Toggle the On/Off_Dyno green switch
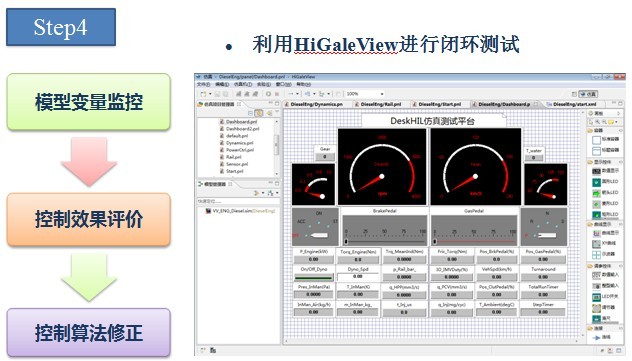Image resolution: width=632 pixels, height=361 pixels. point(314,277)
